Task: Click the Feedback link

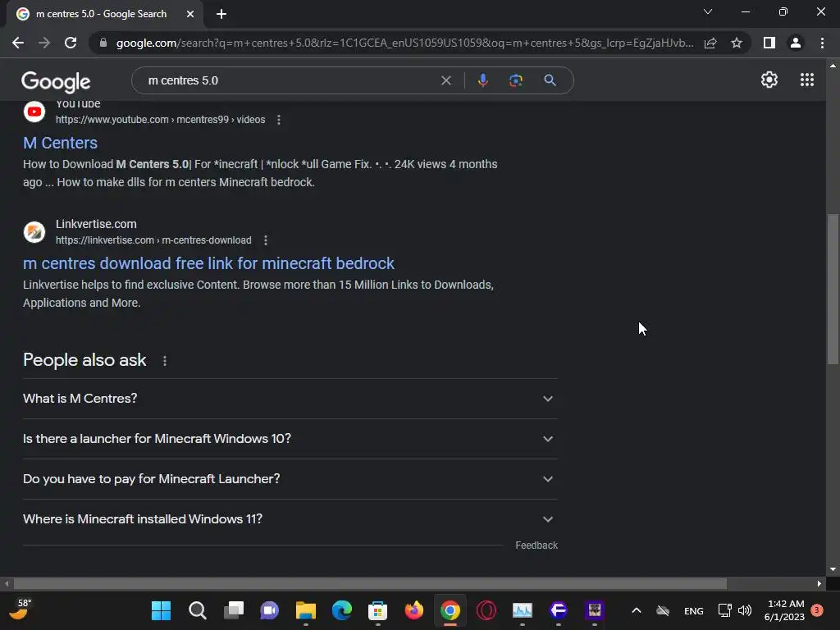Action: pos(536,546)
